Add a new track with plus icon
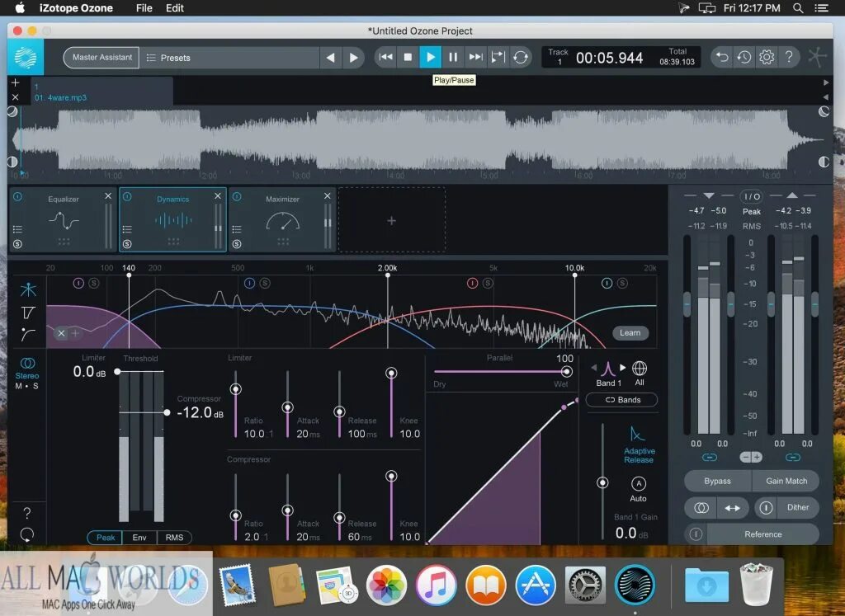The height and width of the screenshot is (616, 845). (x=15, y=83)
